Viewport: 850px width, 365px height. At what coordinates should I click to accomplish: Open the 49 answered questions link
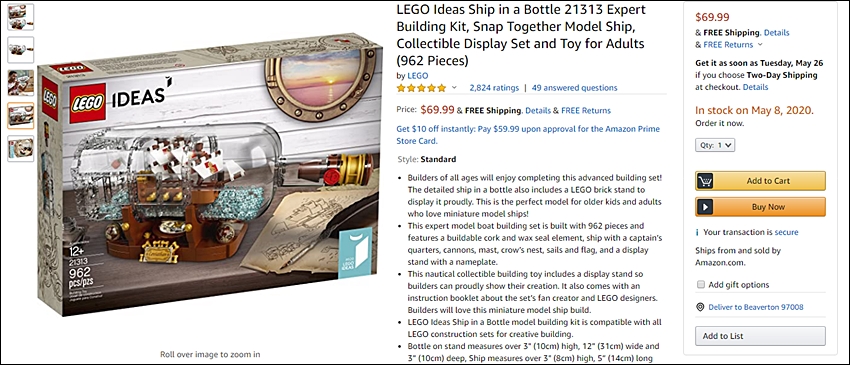(574, 88)
